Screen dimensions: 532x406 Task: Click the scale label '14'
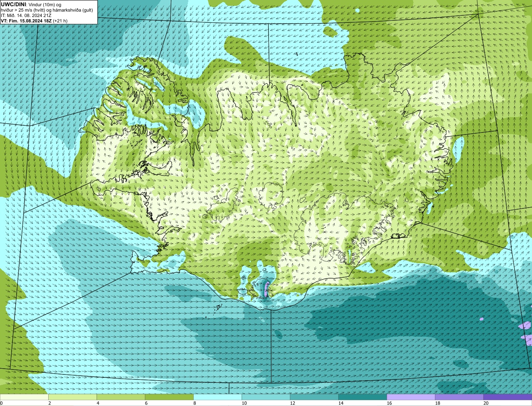pyautogui.click(x=341, y=403)
